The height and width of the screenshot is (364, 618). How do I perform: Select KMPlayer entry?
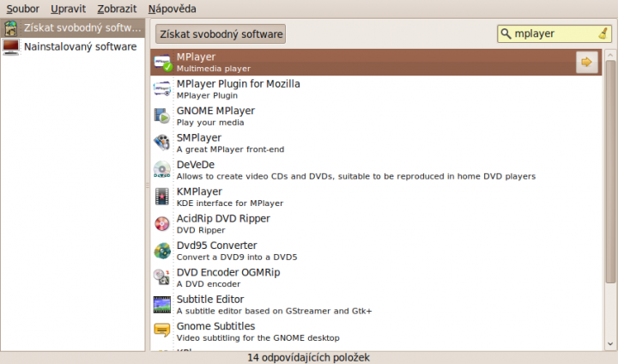376,197
